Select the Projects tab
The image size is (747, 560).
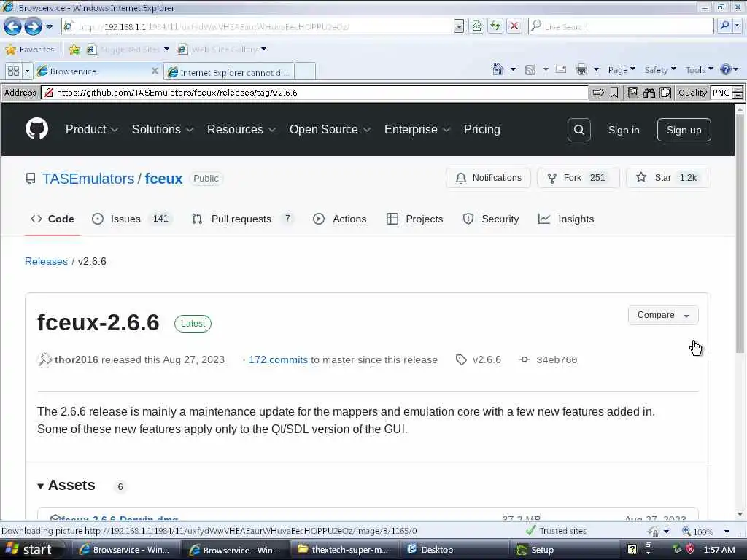[414, 219]
